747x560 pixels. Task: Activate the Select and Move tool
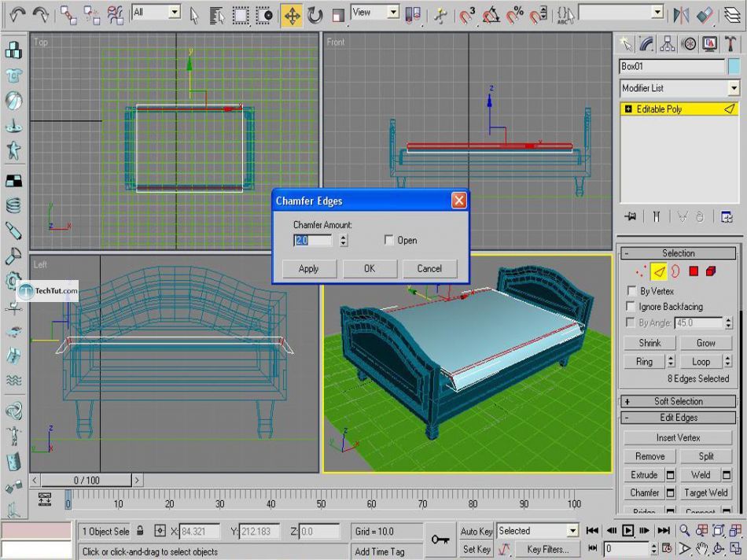tap(292, 16)
